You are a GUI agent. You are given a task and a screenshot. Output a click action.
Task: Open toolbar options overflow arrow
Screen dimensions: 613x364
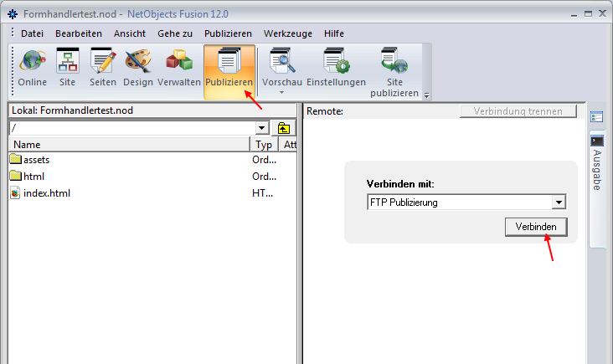(426, 95)
